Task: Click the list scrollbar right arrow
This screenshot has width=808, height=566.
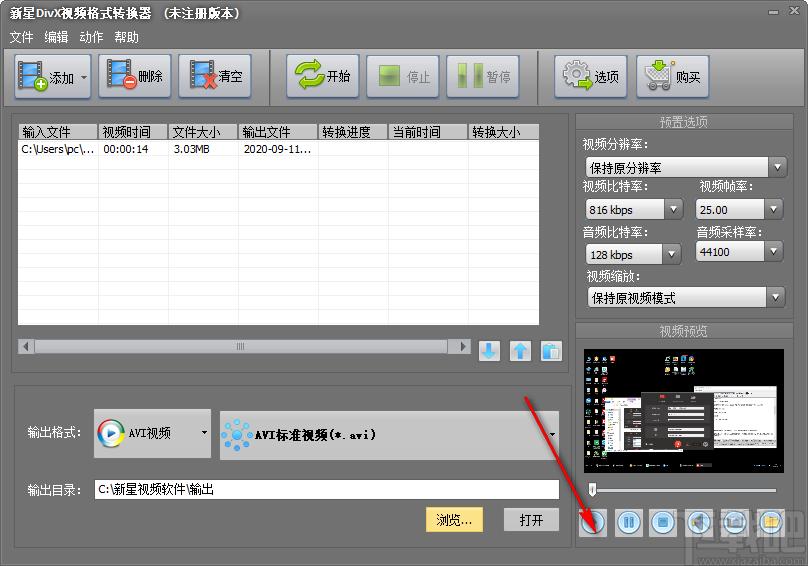Action: 463,346
